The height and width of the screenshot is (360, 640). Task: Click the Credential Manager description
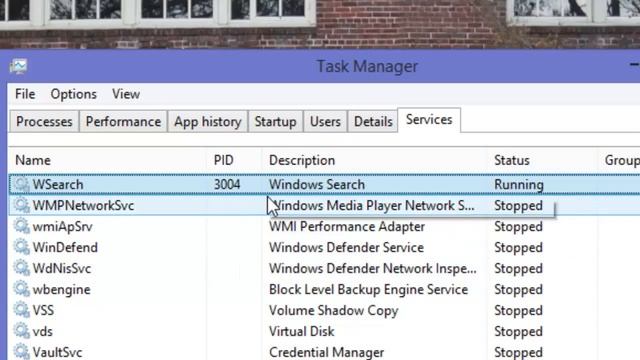click(327, 353)
